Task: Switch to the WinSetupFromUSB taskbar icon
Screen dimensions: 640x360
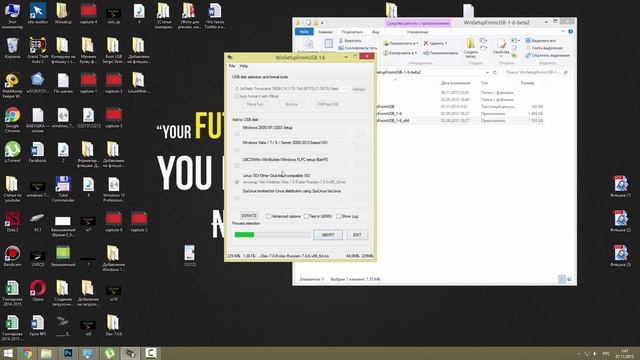Action: click(130, 353)
